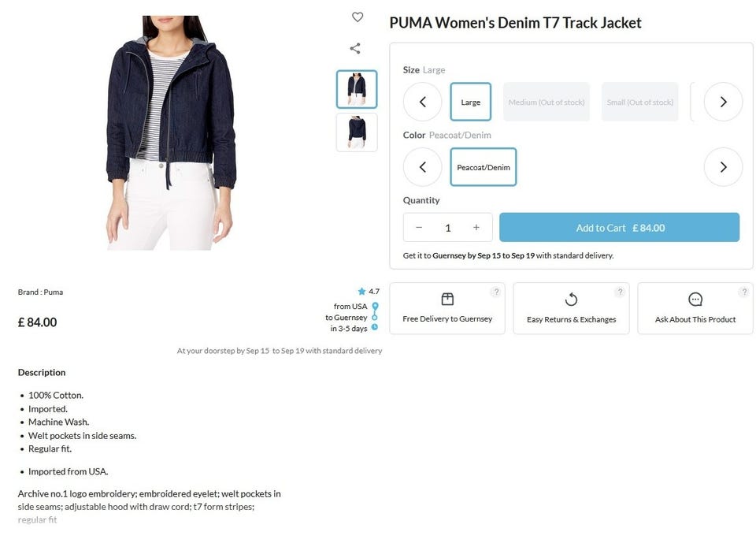756x536 pixels.
Task: View the back-view jacket thumbnail
Action: tap(357, 132)
